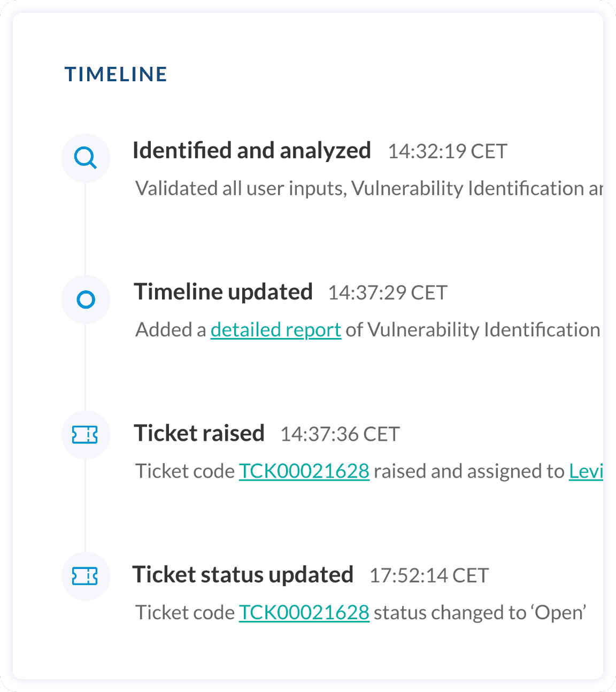Image resolution: width=616 pixels, height=692 pixels.
Task: Click the circle icon beside Timeline updated
Action: tap(86, 299)
